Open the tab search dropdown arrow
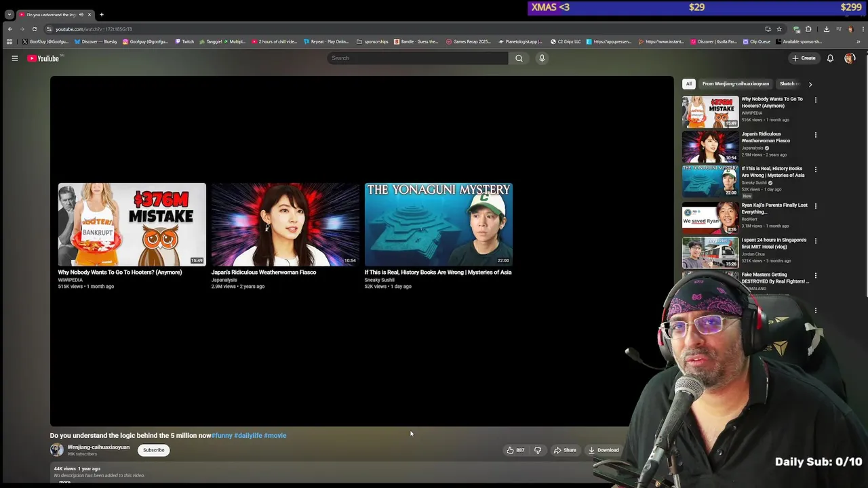This screenshot has width=868, height=488. click(9, 14)
